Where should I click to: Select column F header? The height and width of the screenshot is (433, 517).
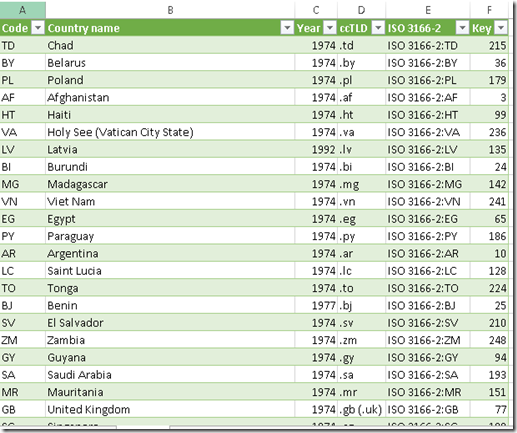coord(489,10)
